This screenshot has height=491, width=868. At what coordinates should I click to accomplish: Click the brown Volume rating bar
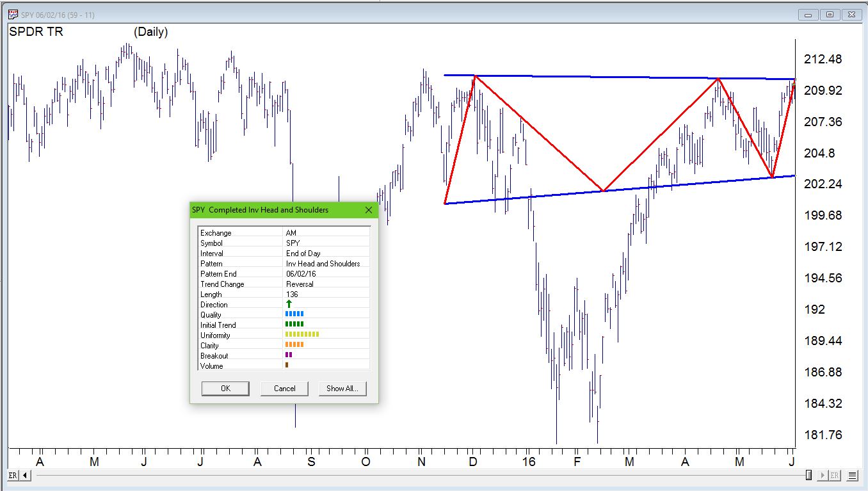[x=287, y=366]
